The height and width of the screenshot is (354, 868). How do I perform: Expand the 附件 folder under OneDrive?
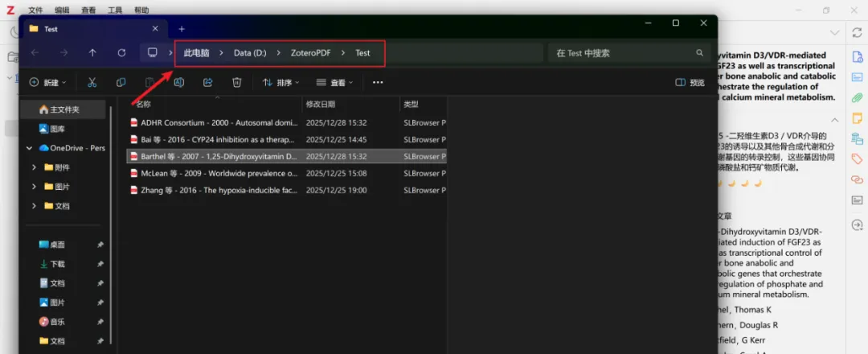tap(35, 167)
